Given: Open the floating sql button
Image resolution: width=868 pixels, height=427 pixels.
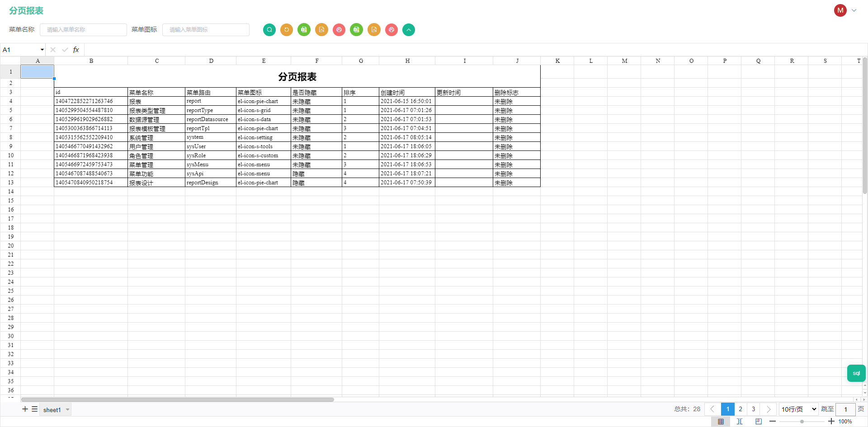Looking at the screenshot, I should [x=856, y=373].
